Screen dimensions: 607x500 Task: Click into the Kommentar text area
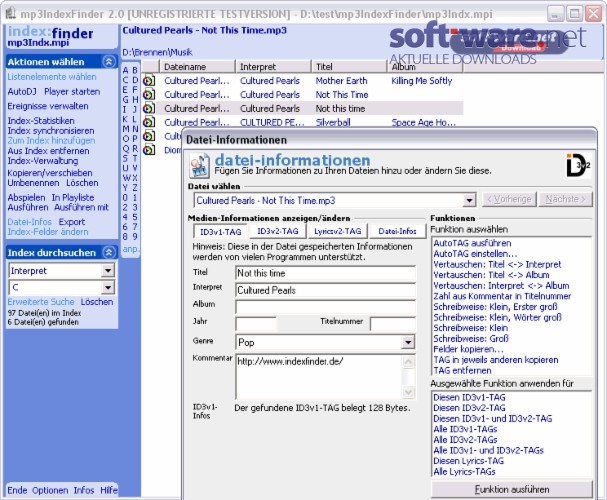click(x=319, y=377)
